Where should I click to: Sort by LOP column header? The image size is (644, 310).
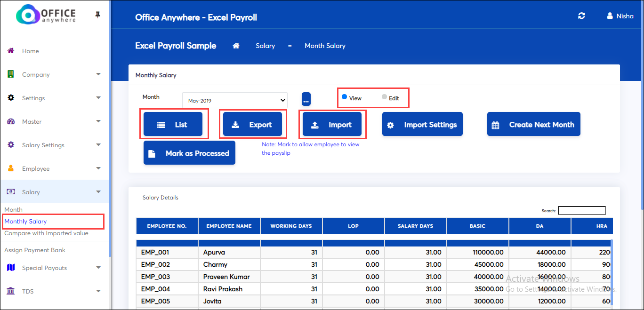(x=354, y=226)
